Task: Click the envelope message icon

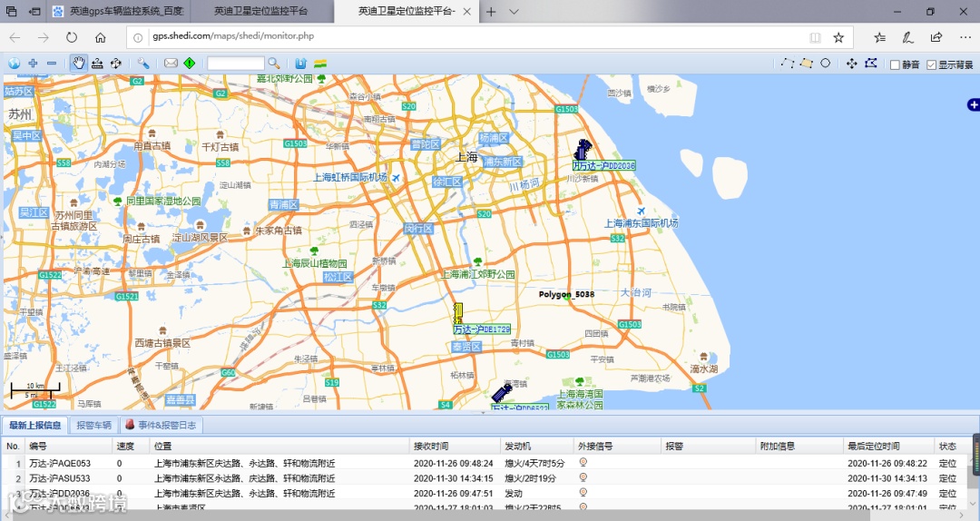Action: click(x=171, y=64)
